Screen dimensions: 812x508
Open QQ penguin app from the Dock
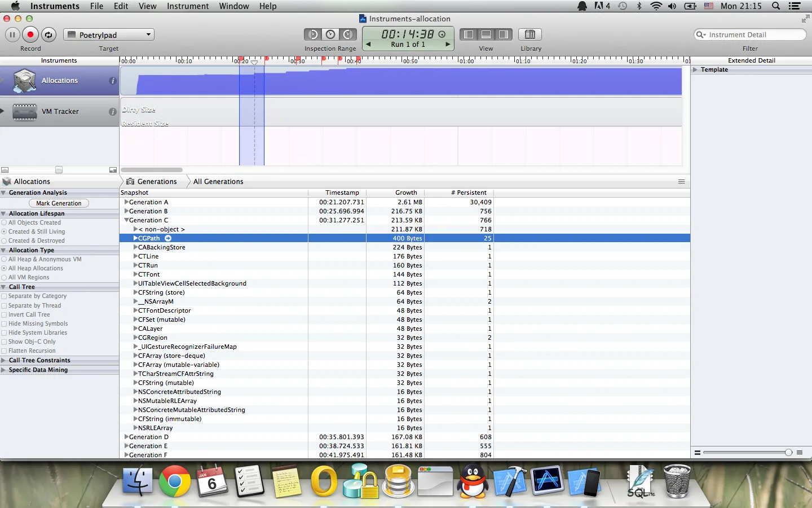point(473,481)
